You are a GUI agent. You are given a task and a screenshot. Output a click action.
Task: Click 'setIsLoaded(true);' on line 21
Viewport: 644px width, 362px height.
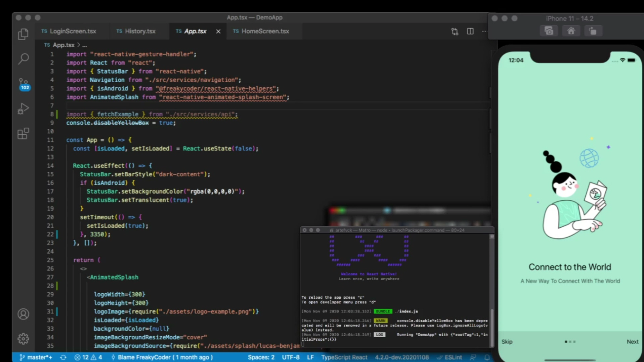click(117, 226)
